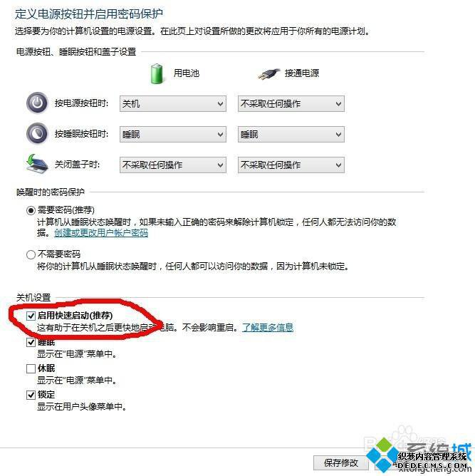Open sleep button dropdown under plugged in column
The width and height of the screenshot is (475, 476).
tap(291, 135)
